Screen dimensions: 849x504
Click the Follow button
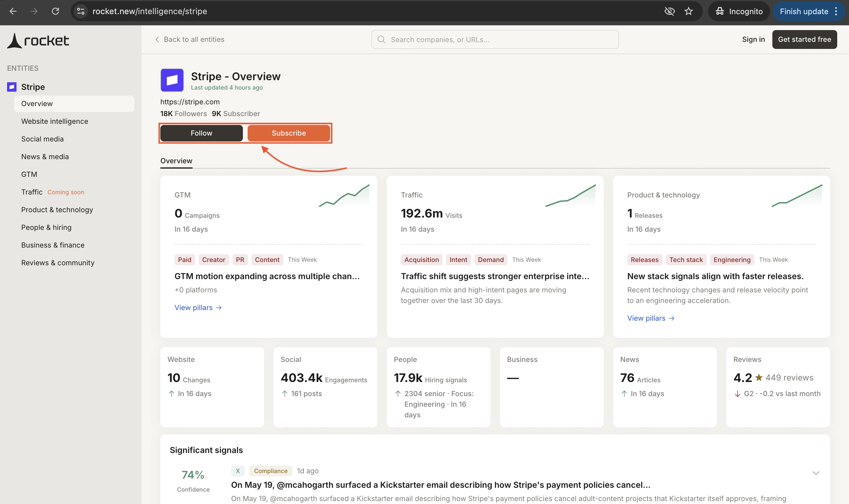pyautogui.click(x=201, y=133)
